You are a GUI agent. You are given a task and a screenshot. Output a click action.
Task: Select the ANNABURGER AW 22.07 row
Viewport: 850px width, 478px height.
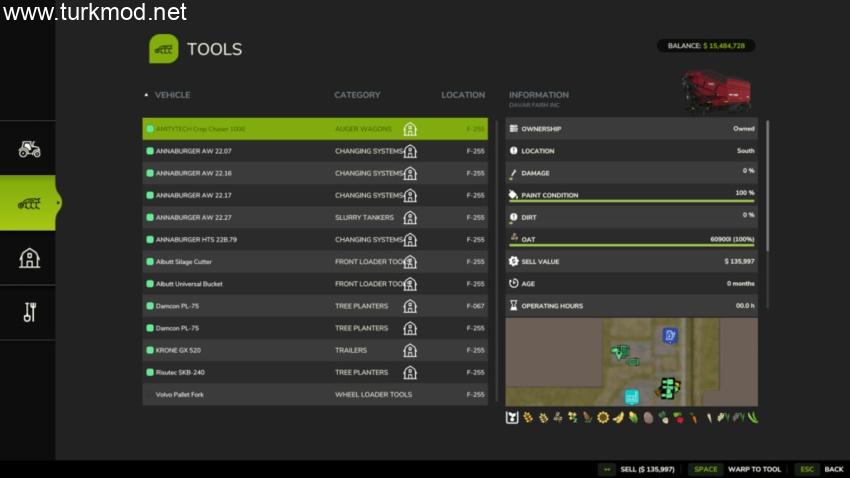[x=315, y=151]
